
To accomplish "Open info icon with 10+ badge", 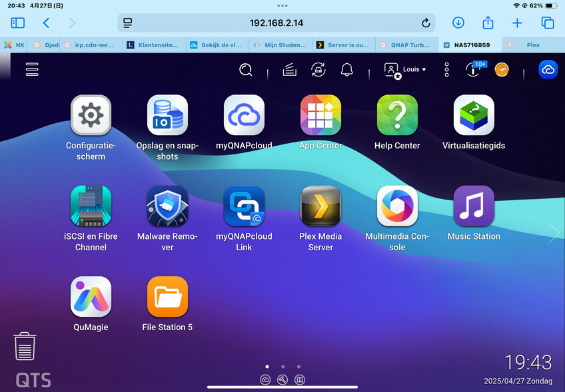I will tap(475, 69).
